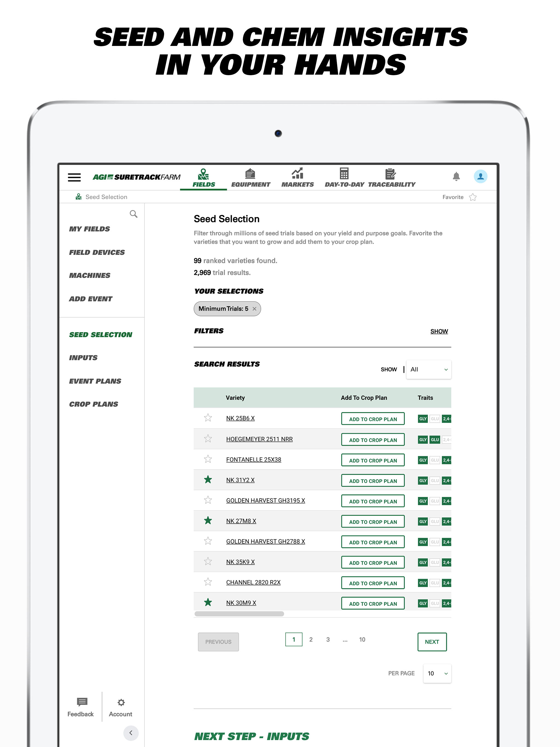Click the Previous page button
The height and width of the screenshot is (747, 560).
[218, 642]
